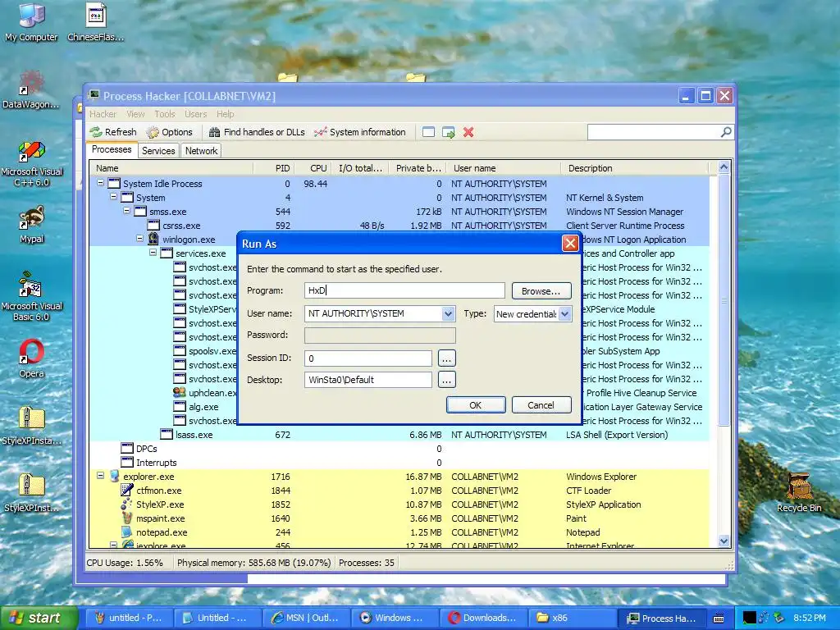Select the mspaint.exe process row

click(399, 518)
